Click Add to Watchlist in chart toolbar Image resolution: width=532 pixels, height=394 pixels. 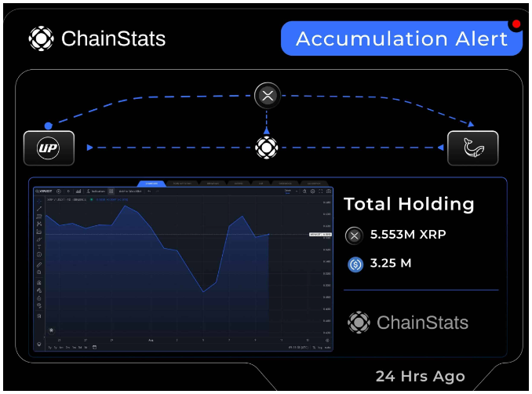point(130,191)
